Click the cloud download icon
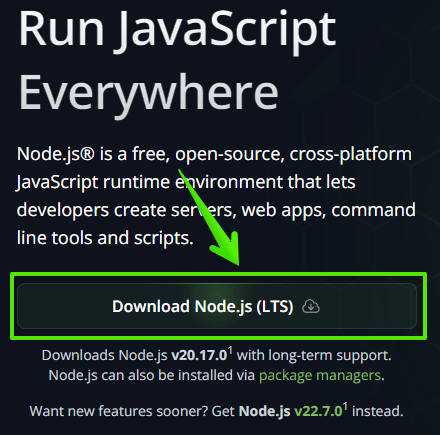This screenshot has width=440, height=435. (x=311, y=306)
